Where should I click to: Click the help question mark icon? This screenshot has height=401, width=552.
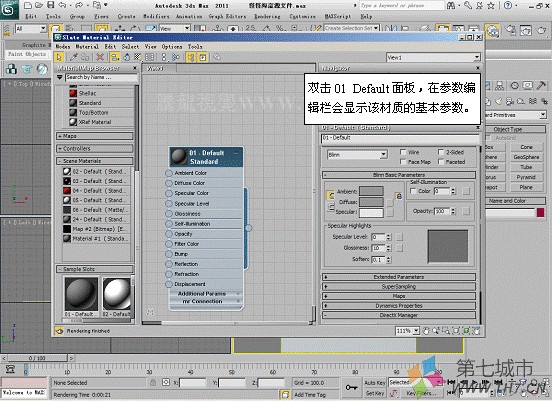click(508, 5)
